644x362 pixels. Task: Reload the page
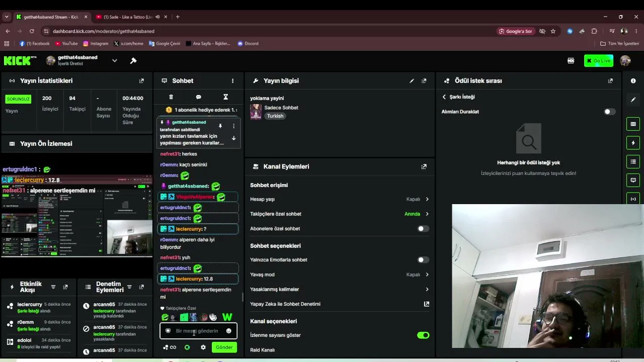(32, 31)
